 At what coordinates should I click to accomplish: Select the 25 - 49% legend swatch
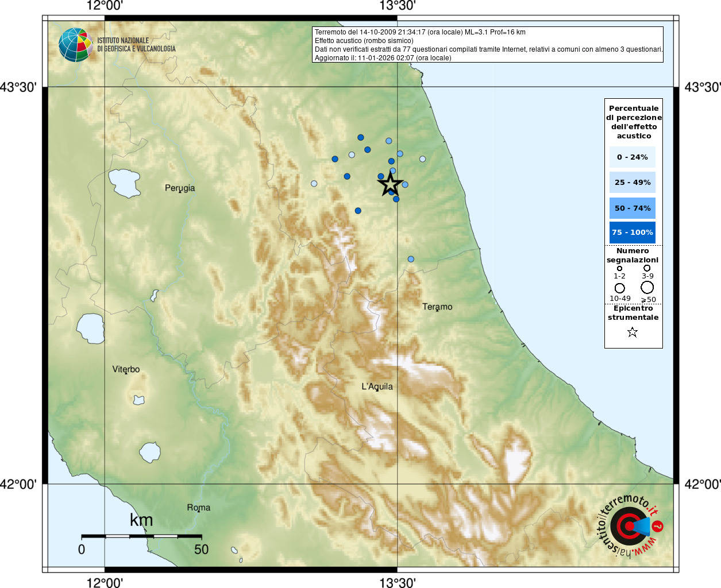(632, 183)
